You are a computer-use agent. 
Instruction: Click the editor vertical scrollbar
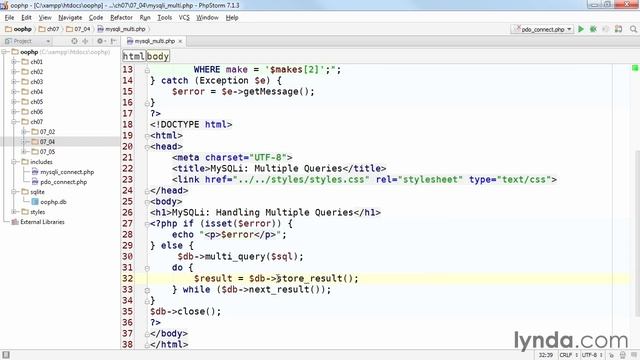point(637,233)
